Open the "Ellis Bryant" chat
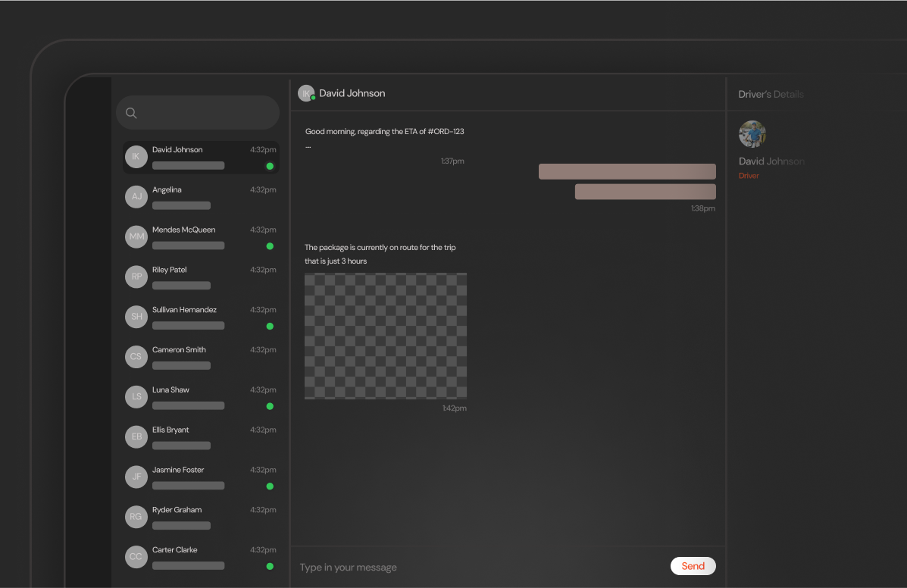Viewport: 907px width, 588px height. pos(170,430)
